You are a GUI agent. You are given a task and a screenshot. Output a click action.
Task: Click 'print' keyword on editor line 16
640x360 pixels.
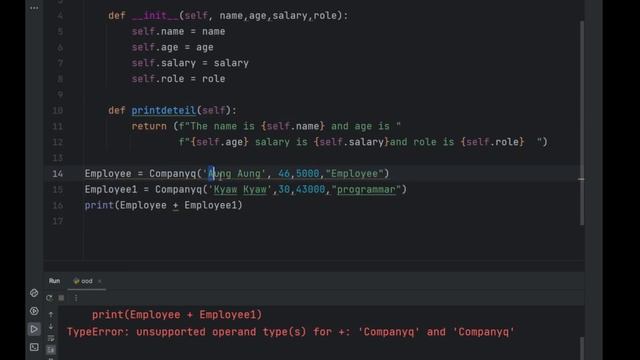point(99,205)
